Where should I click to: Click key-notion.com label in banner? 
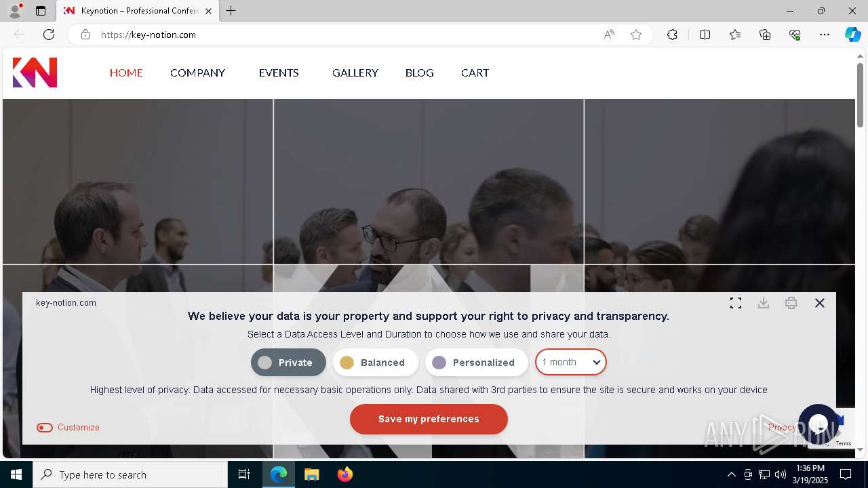click(x=66, y=303)
